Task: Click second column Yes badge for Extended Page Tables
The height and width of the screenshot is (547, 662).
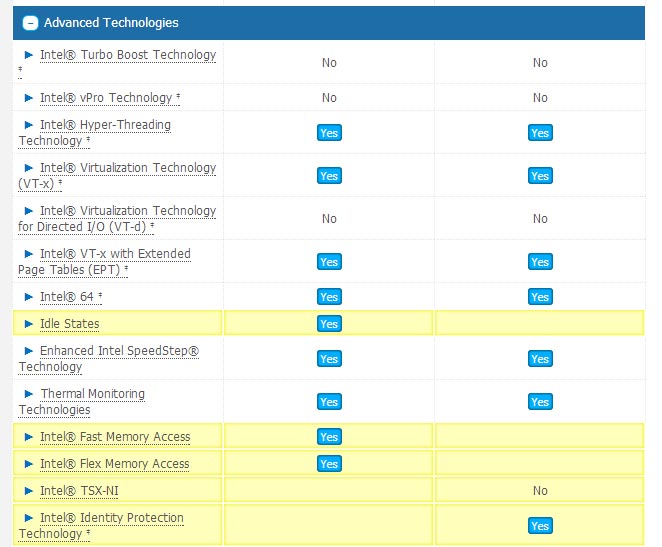Action: [540, 262]
